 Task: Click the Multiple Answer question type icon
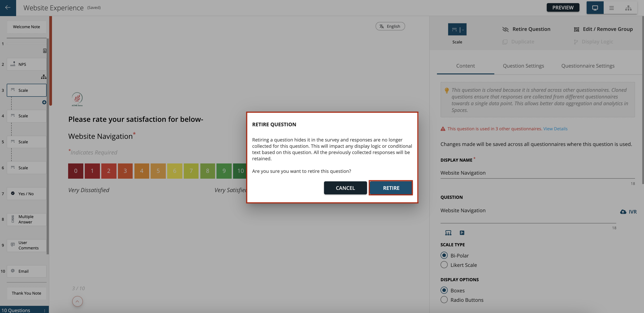pos(13,219)
